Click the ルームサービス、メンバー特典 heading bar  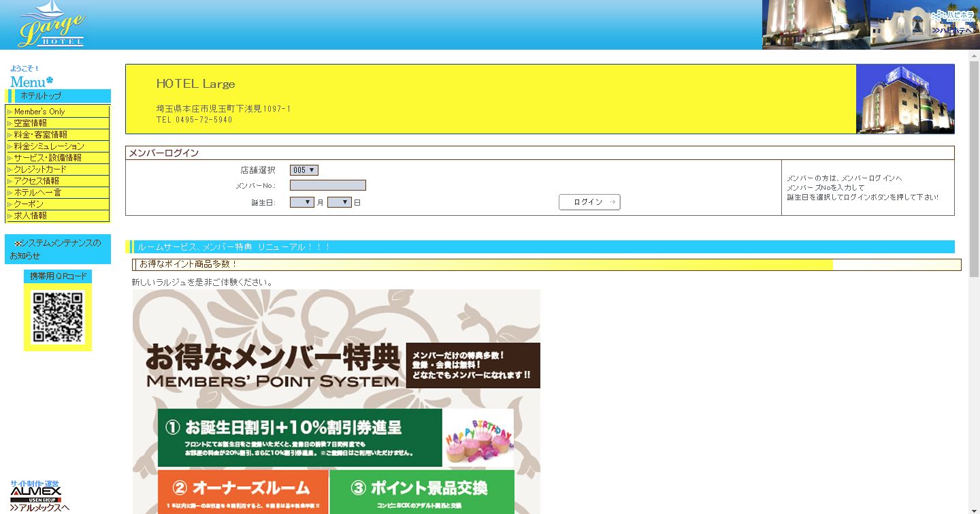click(540, 247)
